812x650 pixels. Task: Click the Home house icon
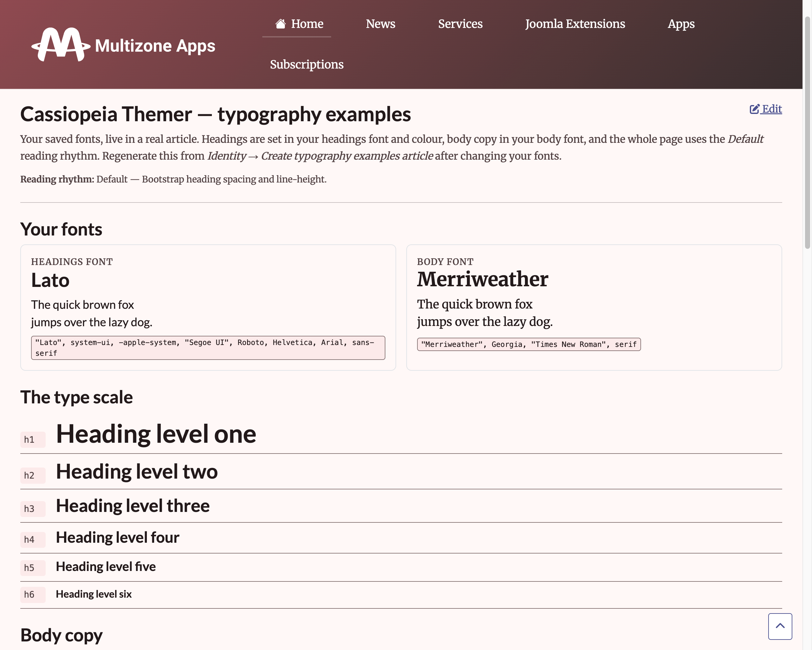pyautogui.click(x=280, y=24)
